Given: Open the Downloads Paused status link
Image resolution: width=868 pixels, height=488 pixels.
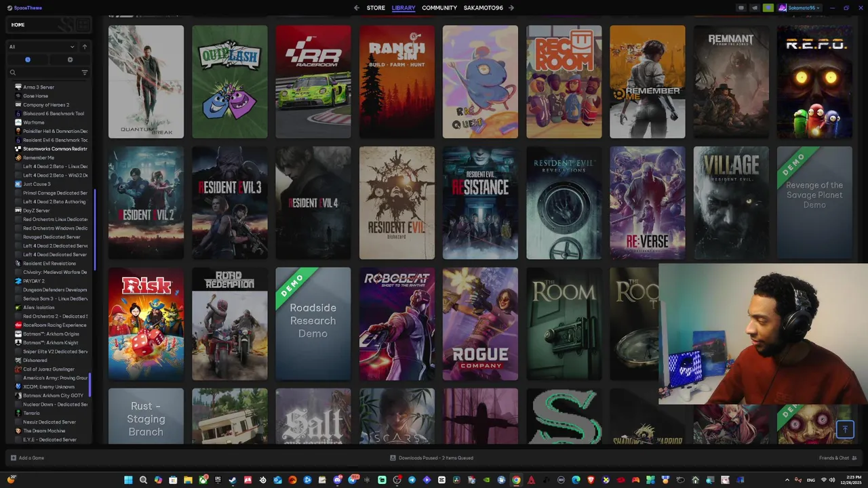Looking at the screenshot, I should (x=431, y=458).
